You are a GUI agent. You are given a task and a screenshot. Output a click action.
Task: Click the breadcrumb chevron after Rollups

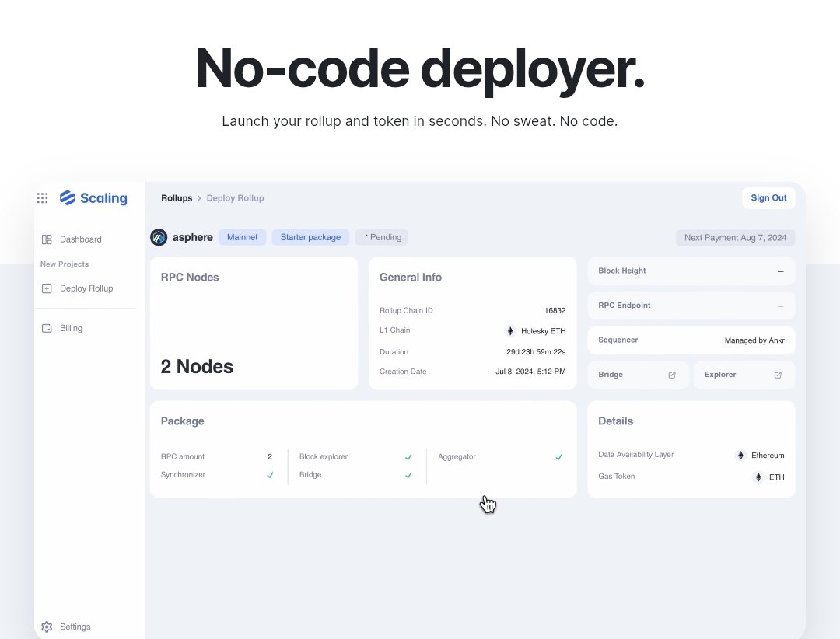[x=199, y=198]
